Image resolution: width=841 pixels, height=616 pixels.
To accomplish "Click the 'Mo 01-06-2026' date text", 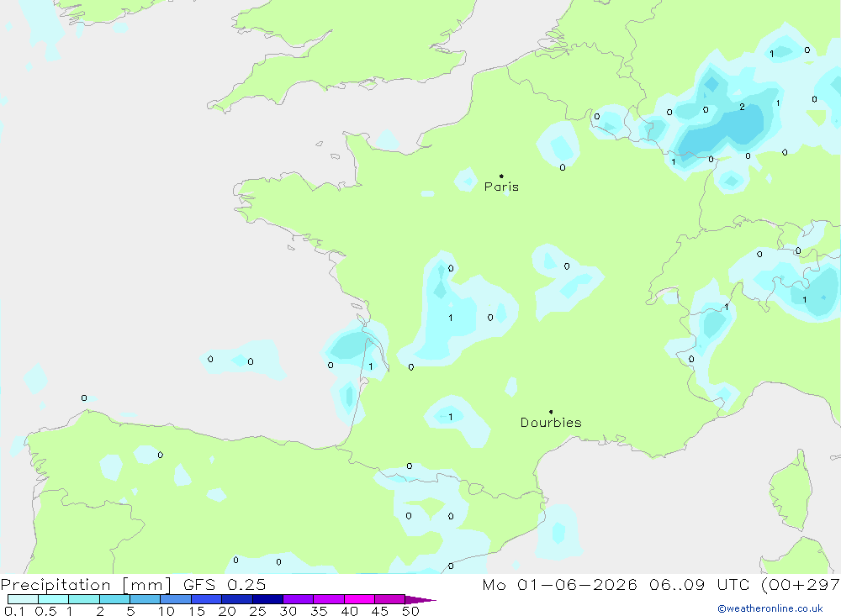I will pos(559,585).
